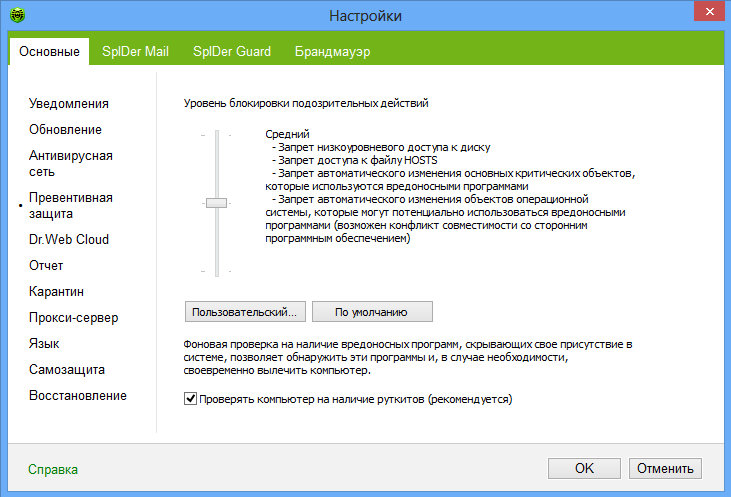Confirm settings with OK button
731x497 pixels.
pyautogui.click(x=584, y=469)
